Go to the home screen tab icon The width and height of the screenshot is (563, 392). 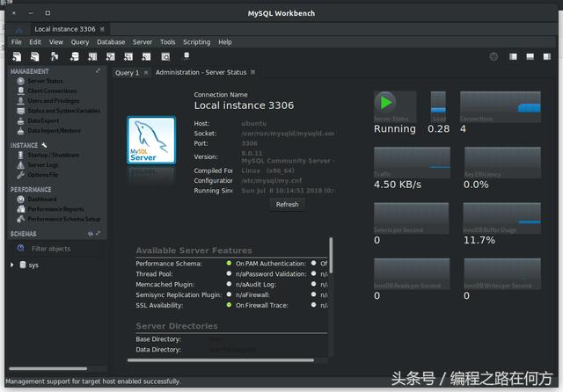[18, 30]
